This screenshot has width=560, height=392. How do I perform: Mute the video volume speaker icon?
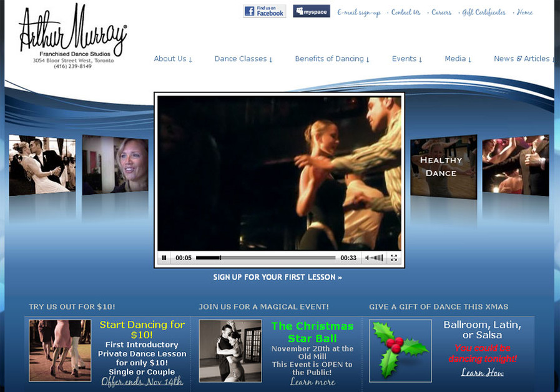point(367,258)
